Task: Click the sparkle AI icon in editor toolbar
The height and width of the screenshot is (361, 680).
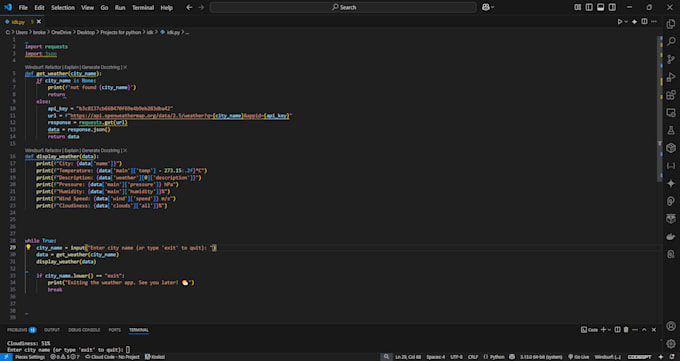Action: point(634,22)
